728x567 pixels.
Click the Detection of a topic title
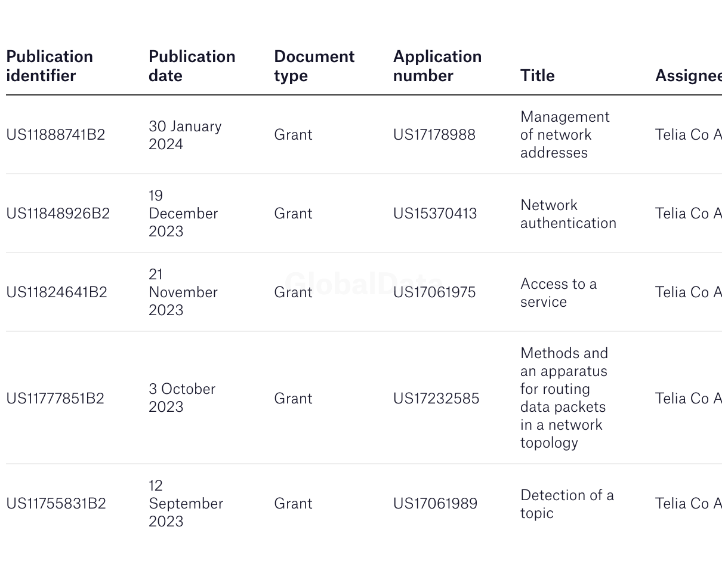(566, 504)
